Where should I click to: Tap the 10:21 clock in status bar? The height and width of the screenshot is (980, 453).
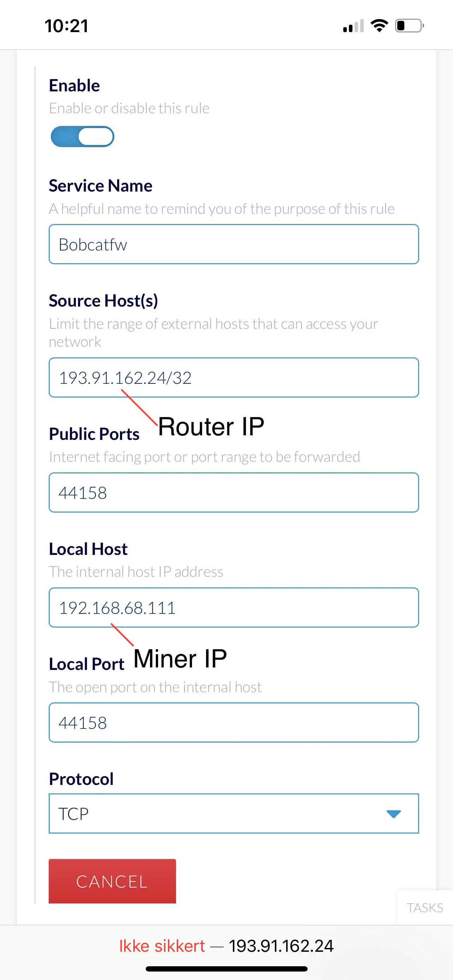click(66, 26)
